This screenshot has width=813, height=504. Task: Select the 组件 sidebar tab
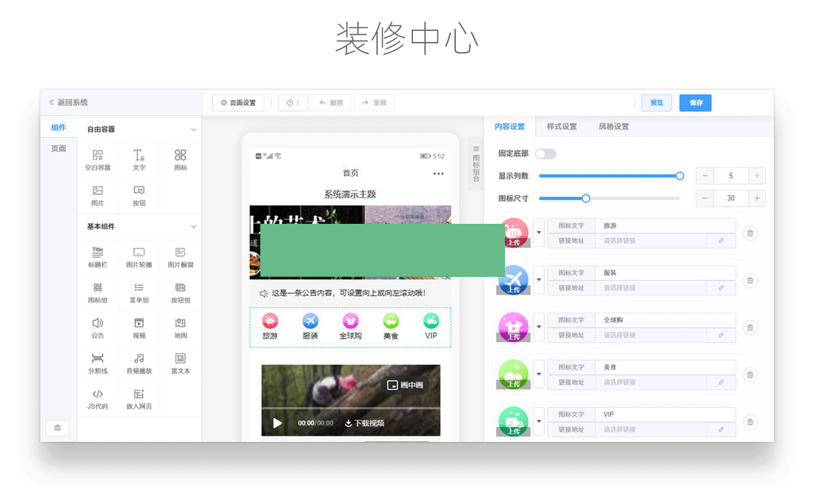coord(59,128)
